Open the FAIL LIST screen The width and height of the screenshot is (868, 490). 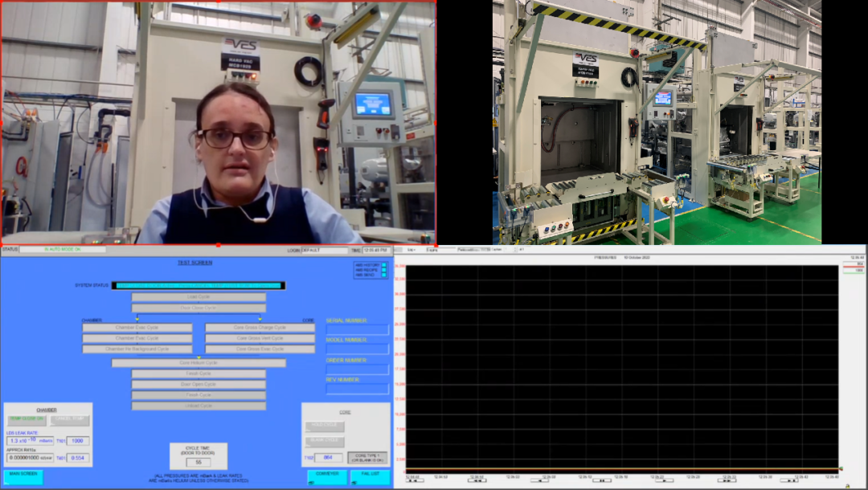(x=370, y=476)
